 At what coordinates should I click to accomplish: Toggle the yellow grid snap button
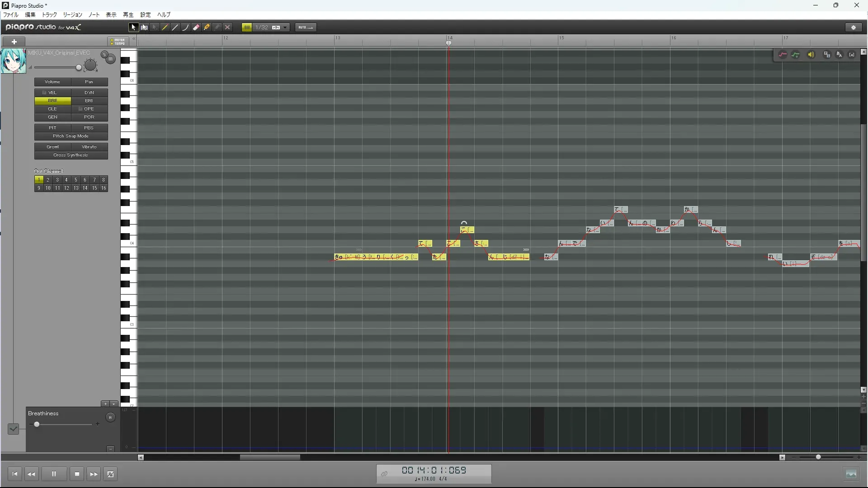tap(247, 27)
